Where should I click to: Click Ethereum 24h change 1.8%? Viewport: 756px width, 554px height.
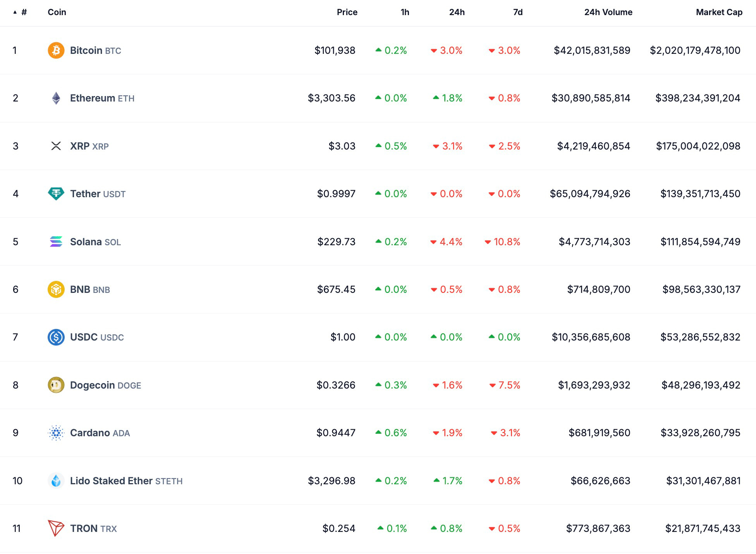point(447,98)
